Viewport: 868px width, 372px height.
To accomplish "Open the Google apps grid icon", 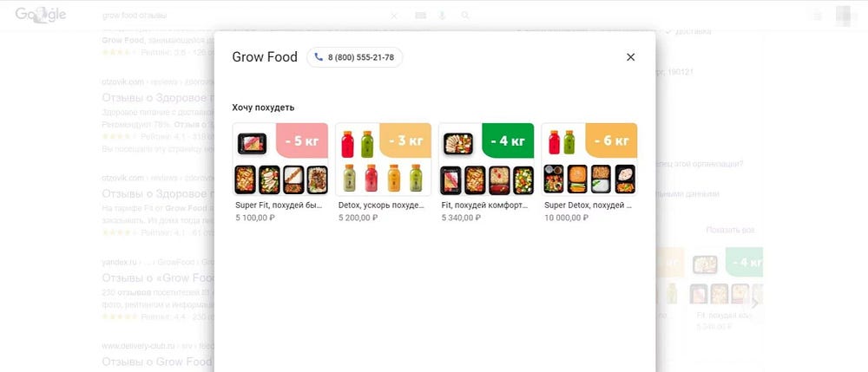I will tap(818, 16).
